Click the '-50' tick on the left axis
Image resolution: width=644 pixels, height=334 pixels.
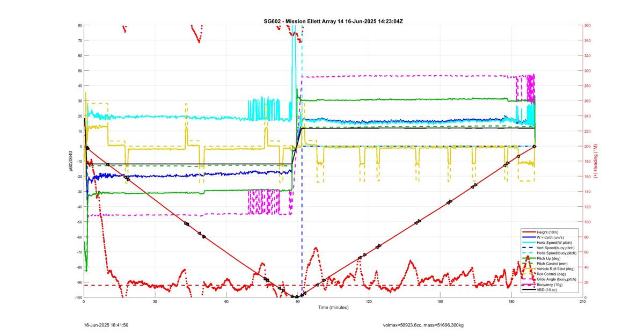[x=79, y=222]
